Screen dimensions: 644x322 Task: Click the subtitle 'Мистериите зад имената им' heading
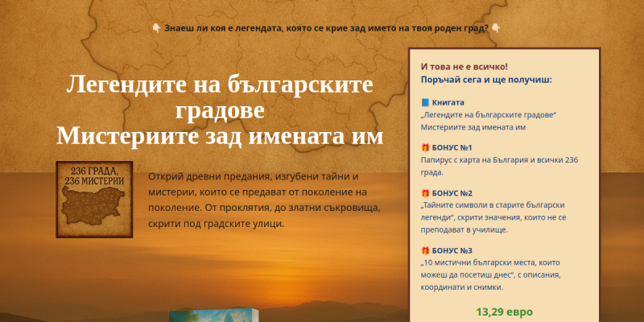[220, 136]
